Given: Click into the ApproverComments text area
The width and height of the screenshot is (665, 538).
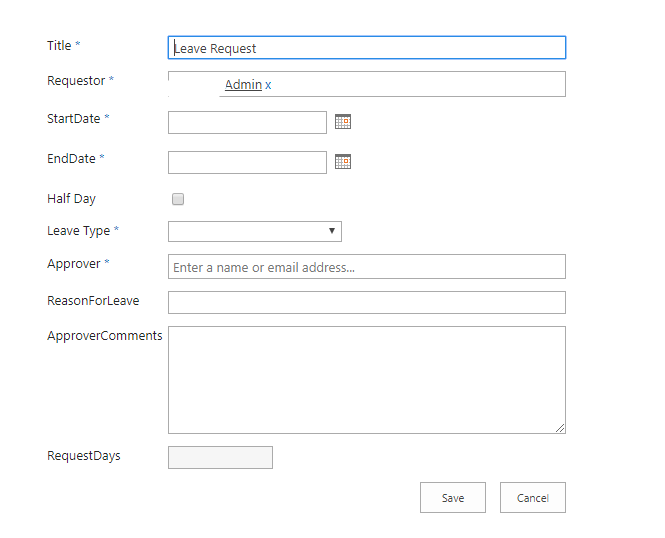Looking at the screenshot, I should coord(367,380).
